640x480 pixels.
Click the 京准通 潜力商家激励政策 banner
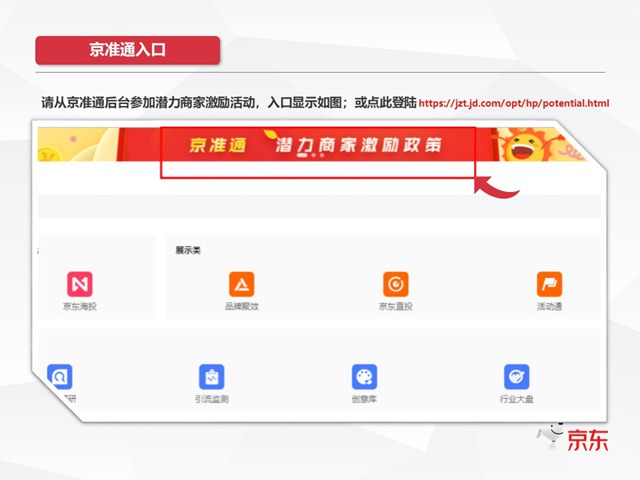click(x=312, y=144)
